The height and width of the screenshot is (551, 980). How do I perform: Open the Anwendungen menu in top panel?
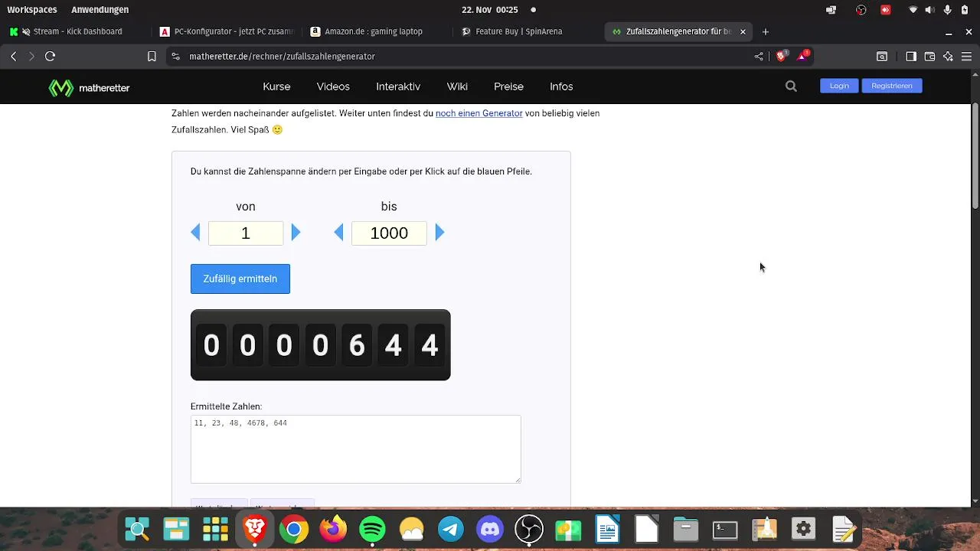tap(100, 10)
